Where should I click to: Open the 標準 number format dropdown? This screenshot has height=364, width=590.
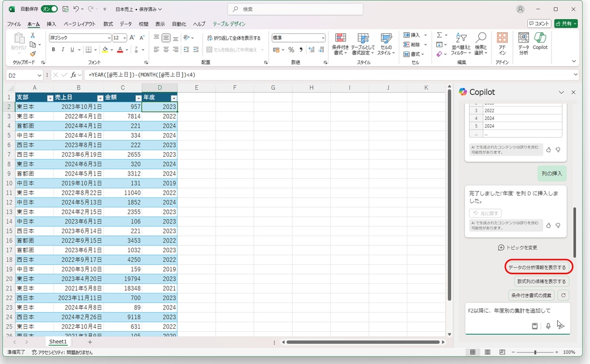(323, 38)
